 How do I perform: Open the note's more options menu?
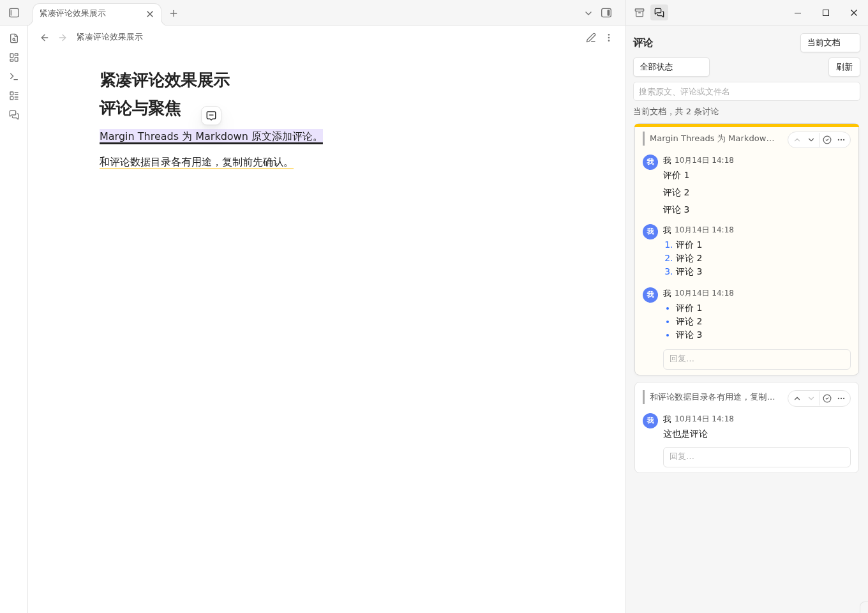[609, 38]
